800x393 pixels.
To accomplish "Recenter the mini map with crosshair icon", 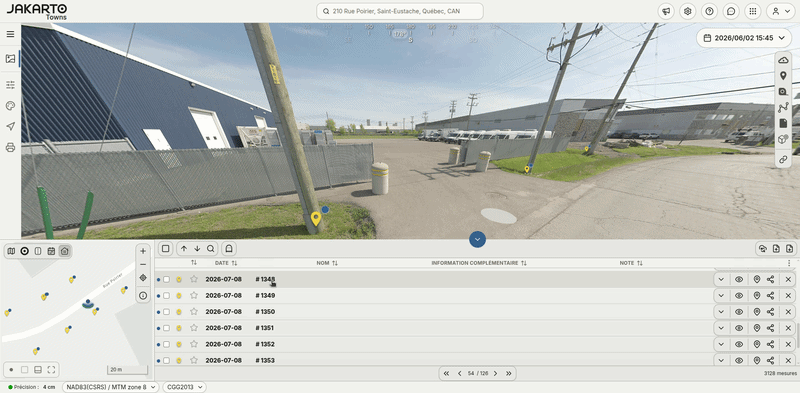I will 143,278.
